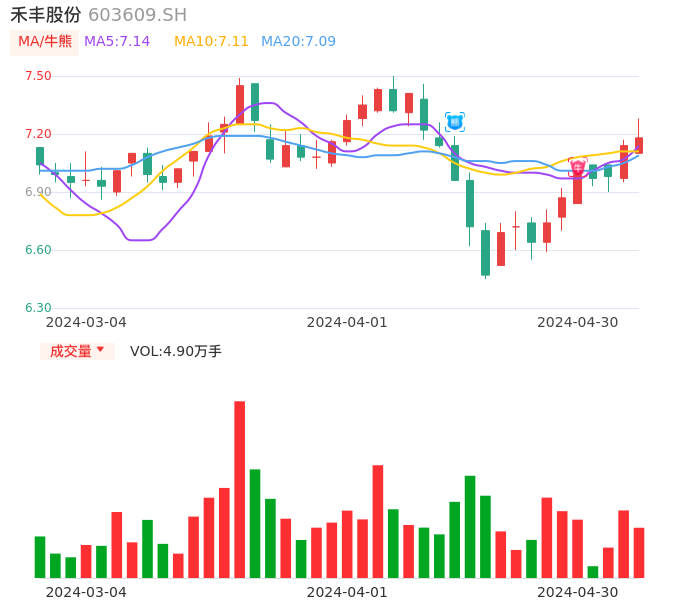Image resolution: width=686 pixels, height=606 pixels.
Task: Click the 2024-04-30 date under the volume chart
Action: point(578,591)
